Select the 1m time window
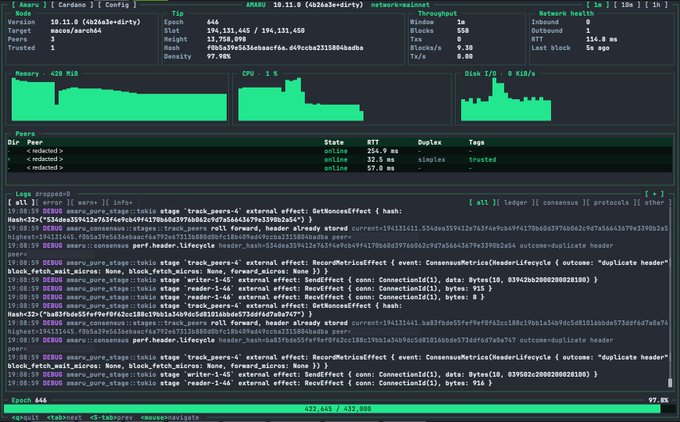680x422 pixels. 598,5
